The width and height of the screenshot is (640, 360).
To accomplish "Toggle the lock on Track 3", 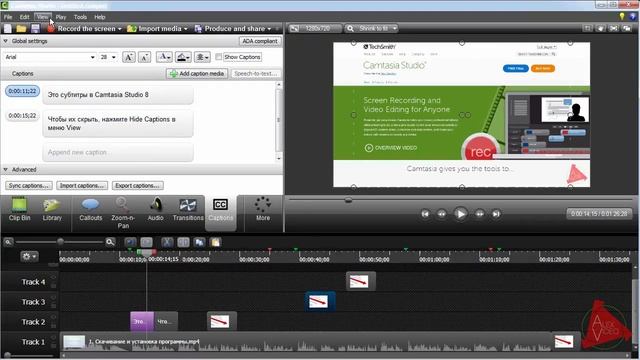I will [53, 306].
